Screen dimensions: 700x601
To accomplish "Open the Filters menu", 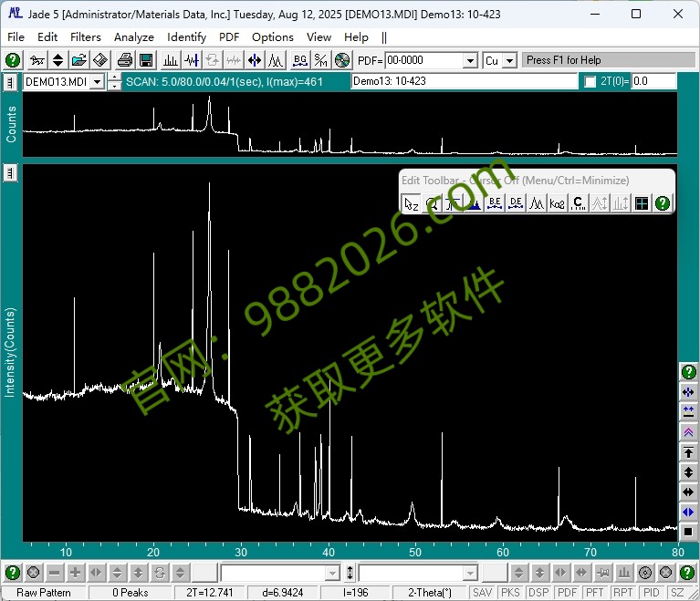I will 86,37.
